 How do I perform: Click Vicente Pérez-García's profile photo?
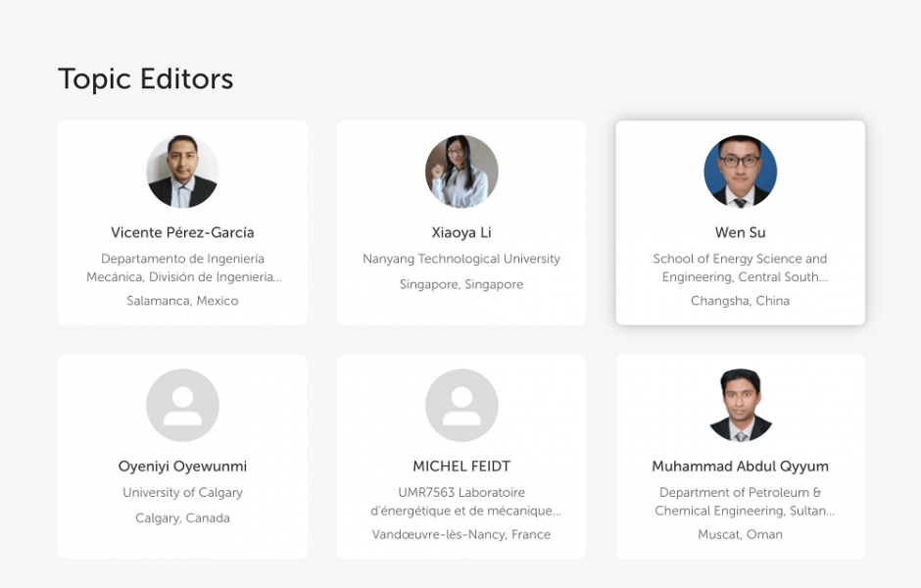pyautogui.click(x=182, y=171)
